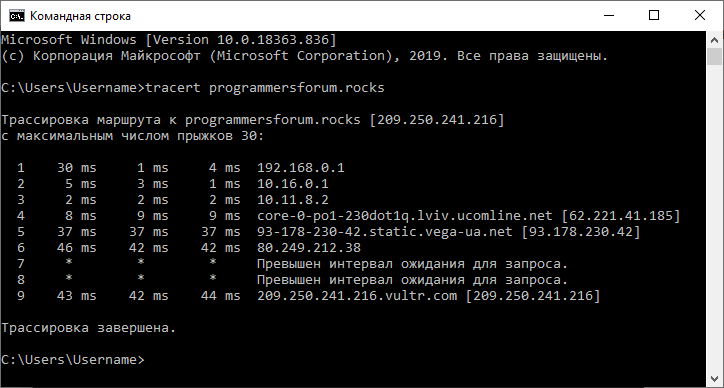724x388 pixels.
Task: Maximize the Командная строка window
Action: pos(654,15)
